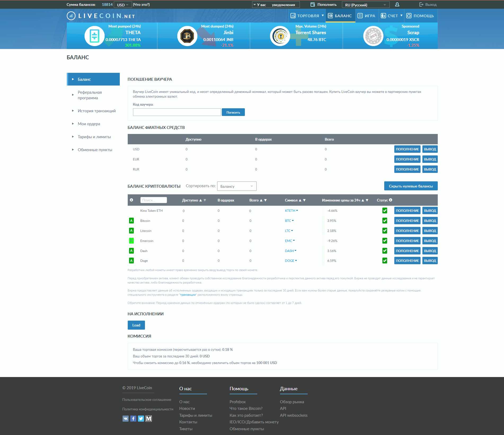Click the B rating badge for Emercoin
The height and width of the screenshot is (435, 504).
[131, 241]
